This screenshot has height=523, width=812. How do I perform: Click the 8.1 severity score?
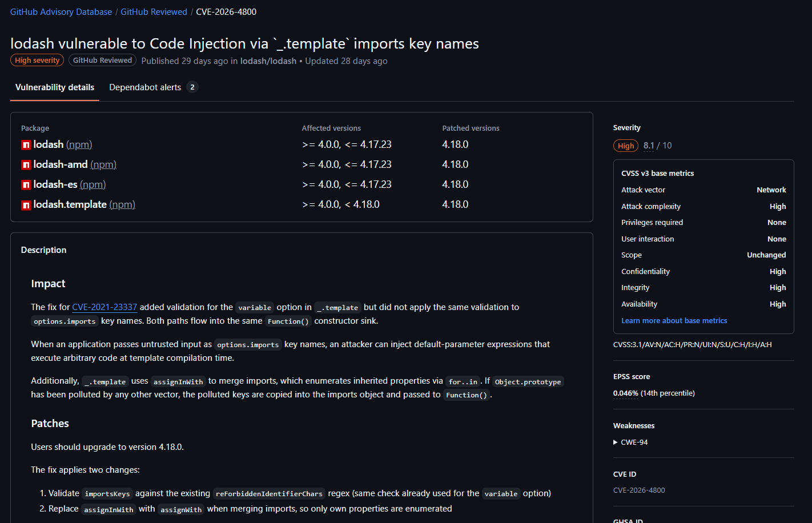pos(649,146)
